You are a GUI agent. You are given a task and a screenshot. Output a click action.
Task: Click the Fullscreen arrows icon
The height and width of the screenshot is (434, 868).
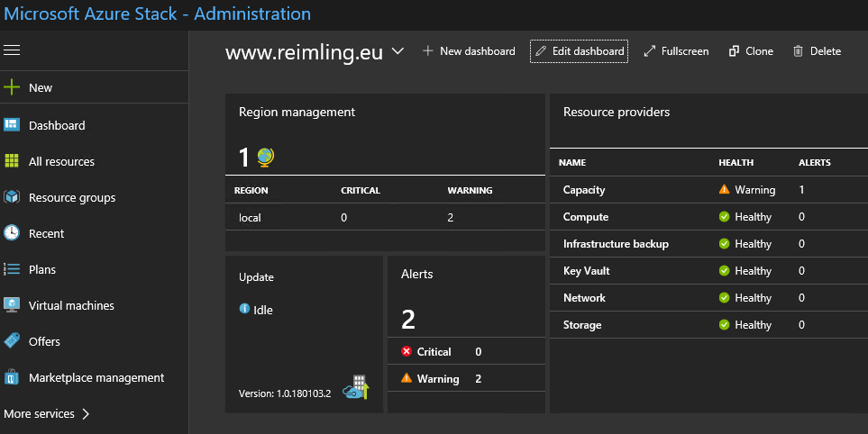click(x=650, y=50)
